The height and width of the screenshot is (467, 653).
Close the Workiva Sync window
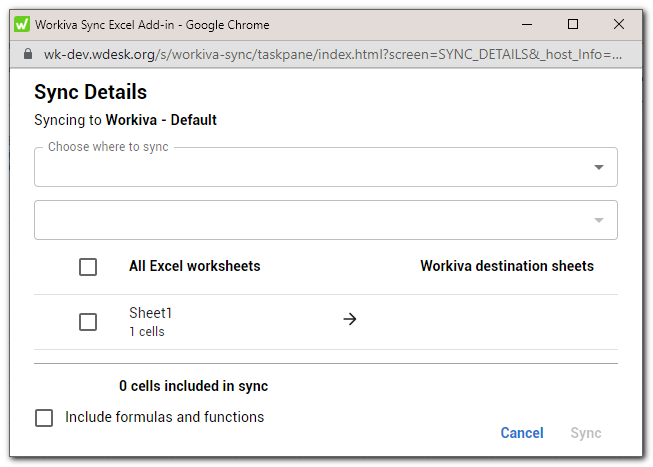(x=619, y=25)
